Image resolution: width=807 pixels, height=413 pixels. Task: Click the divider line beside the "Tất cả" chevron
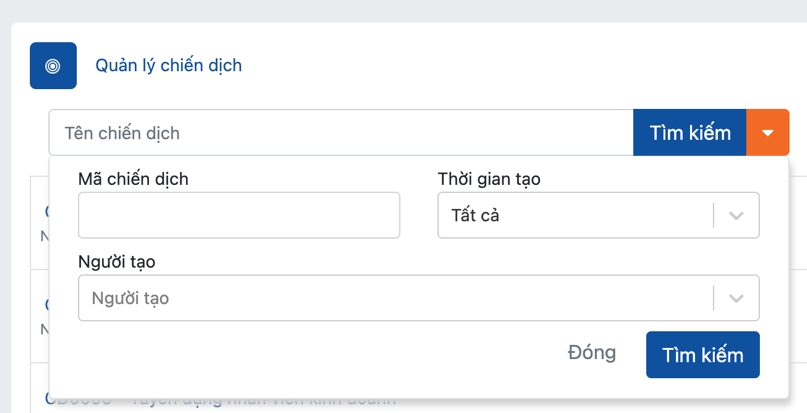pyautogui.click(x=714, y=215)
